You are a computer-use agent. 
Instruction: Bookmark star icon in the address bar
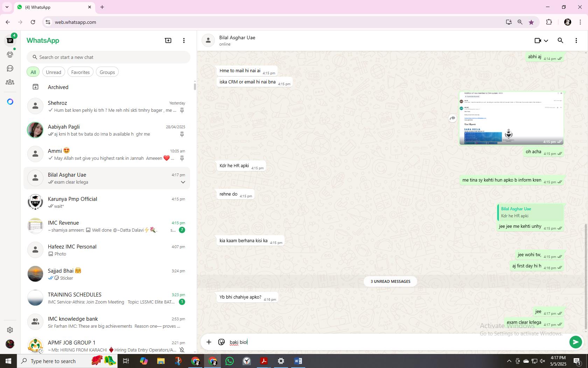(x=531, y=22)
